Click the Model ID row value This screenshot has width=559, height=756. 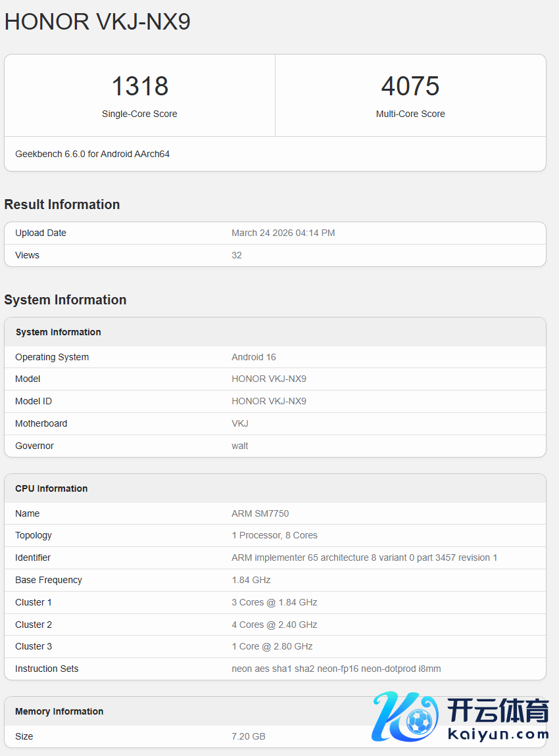tap(269, 401)
